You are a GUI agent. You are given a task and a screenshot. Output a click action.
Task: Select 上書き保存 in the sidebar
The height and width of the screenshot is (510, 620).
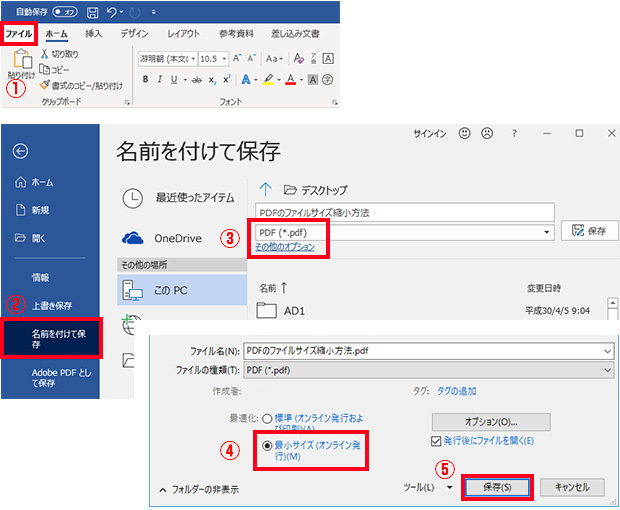pos(52,305)
